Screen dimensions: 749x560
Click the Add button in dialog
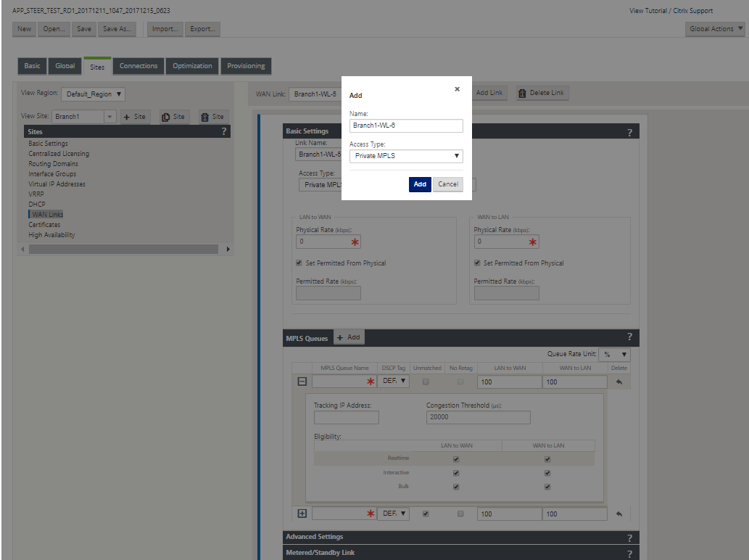(420, 184)
